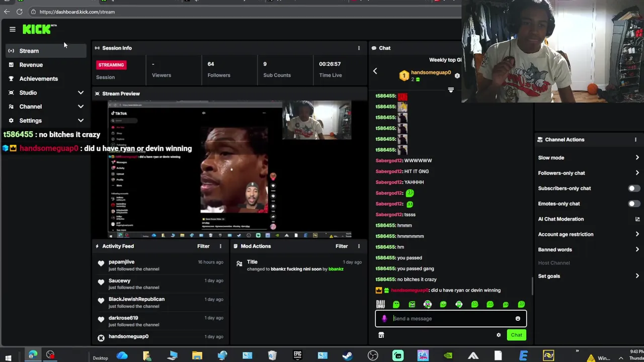This screenshot has width=644, height=362.
Task: Open papamjlive follower entry
Action: 121,262
